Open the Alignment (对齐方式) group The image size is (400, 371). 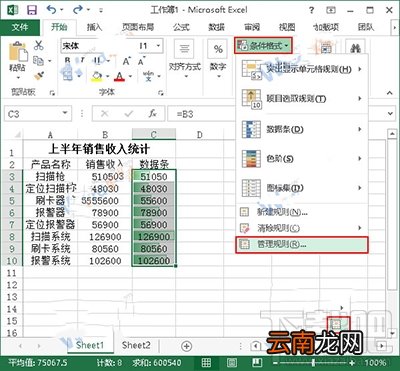tap(184, 59)
